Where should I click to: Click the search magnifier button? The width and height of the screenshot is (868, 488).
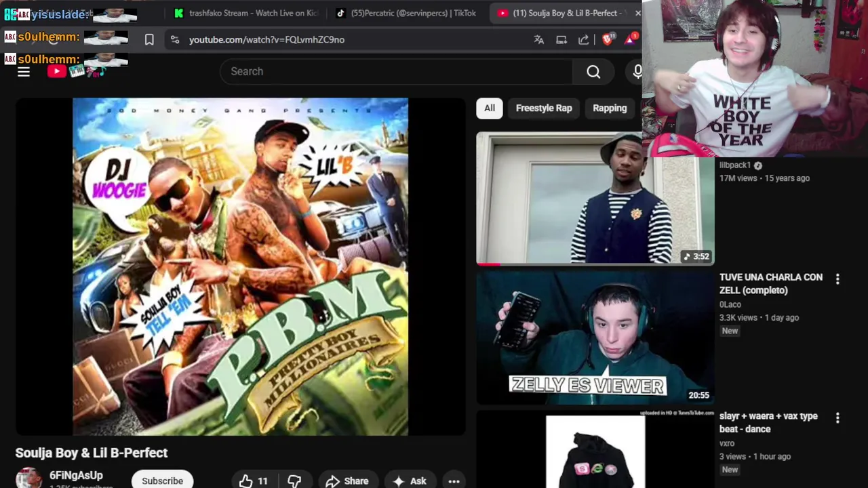click(x=593, y=72)
